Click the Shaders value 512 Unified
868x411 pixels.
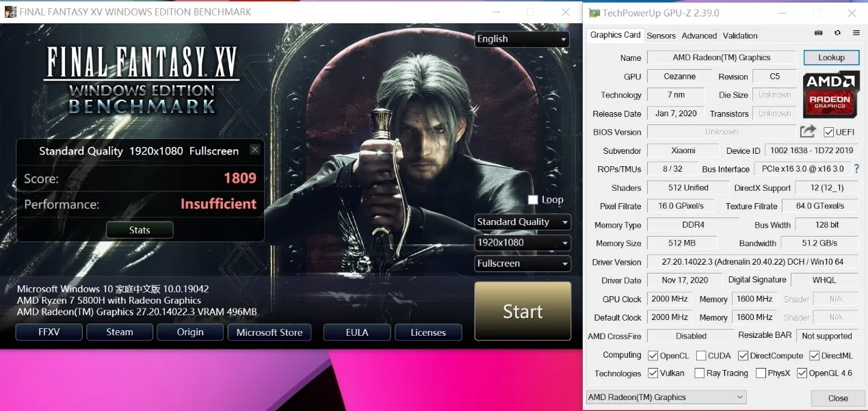click(688, 187)
